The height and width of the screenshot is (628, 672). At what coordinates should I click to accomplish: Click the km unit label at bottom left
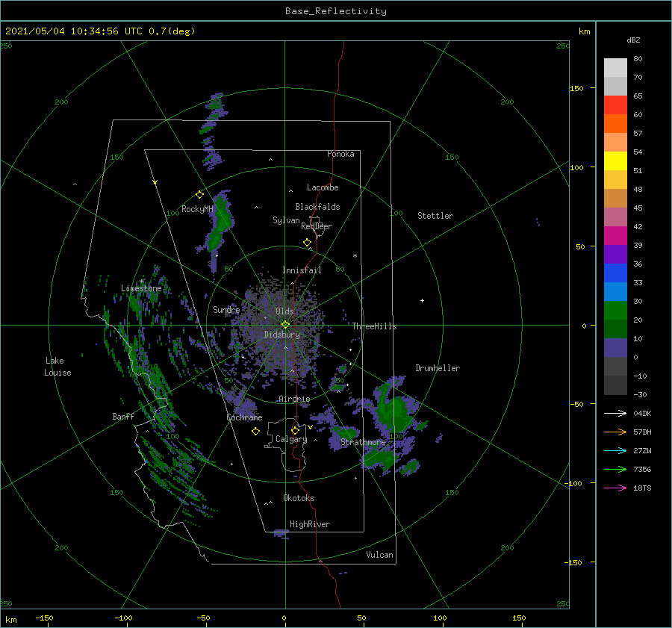[x=10, y=620]
